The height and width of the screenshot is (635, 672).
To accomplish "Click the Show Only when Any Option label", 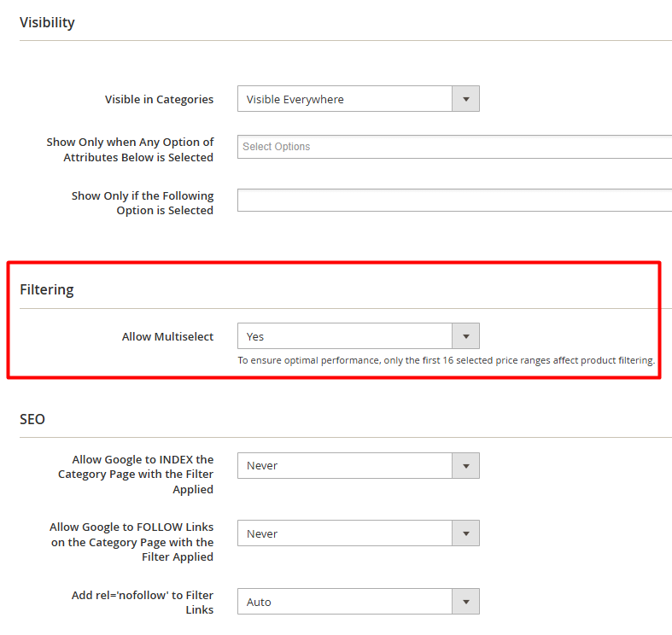I will (130, 149).
